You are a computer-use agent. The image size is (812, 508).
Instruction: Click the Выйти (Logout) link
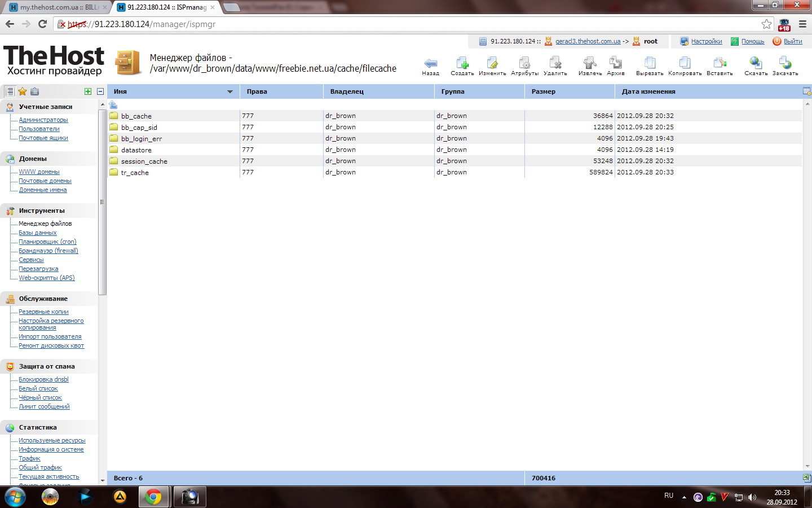(792, 41)
